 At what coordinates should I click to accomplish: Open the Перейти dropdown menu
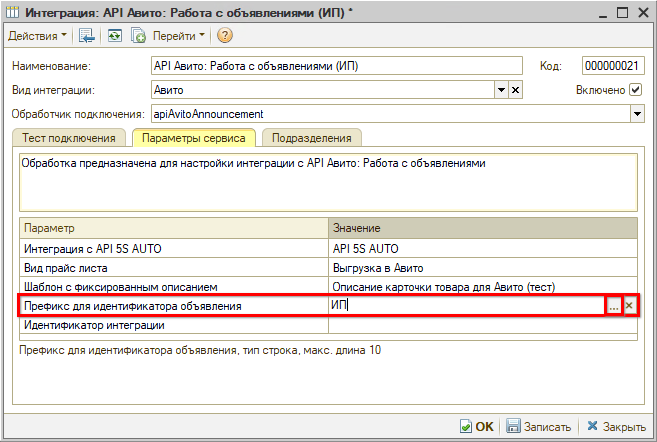(180, 36)
